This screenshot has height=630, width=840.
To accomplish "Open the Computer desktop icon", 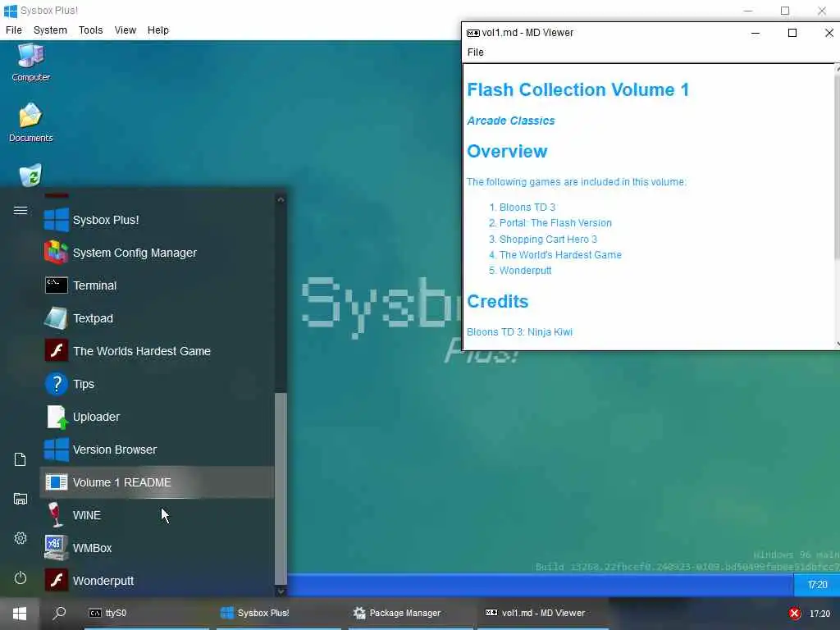I will [x=31, y=62].
